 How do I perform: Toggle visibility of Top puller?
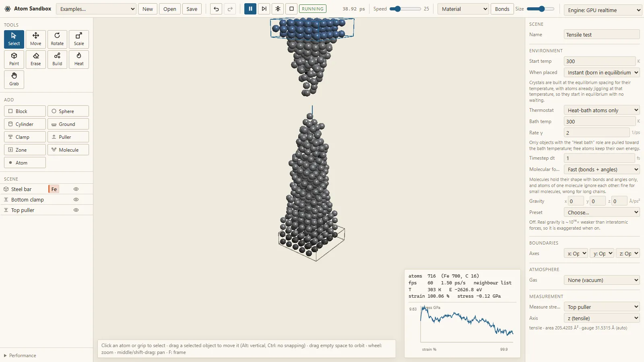(x=76, y=210)
